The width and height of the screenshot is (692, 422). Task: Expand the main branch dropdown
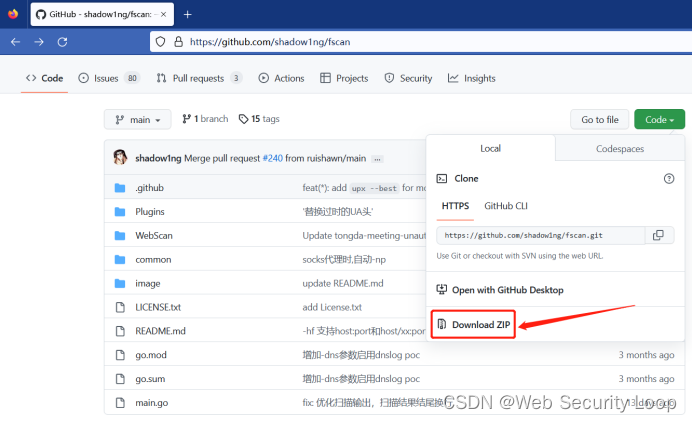pyautogui.click(x=138, y=119)
